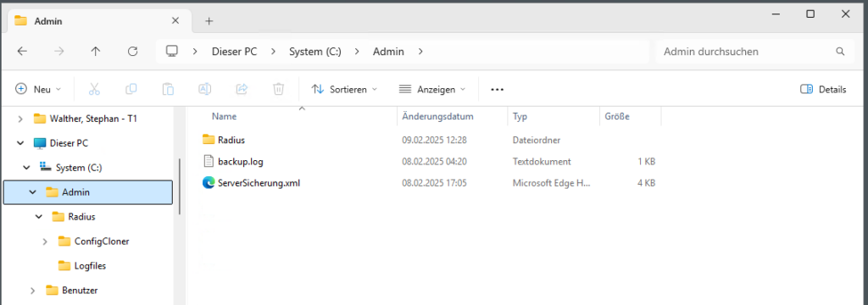This screenshot has width=868, height=305.
Task: Expand Walther, Stephan - T1 tree node
Action: click(20, 119)
